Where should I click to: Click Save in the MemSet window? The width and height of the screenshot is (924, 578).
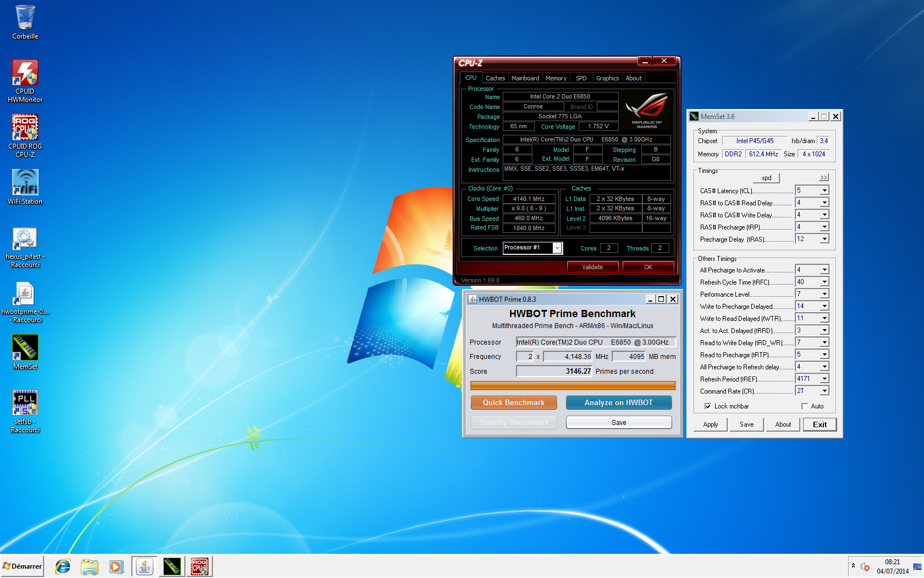pos(747,424)
